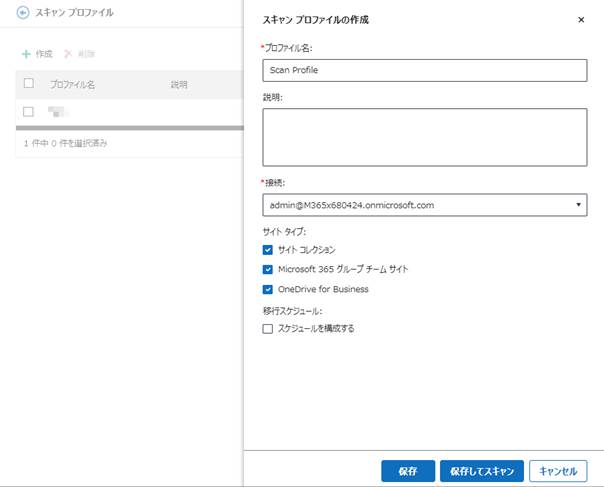604x487 pixels.
Task: Uncheck Microsoft 365 グループ チーム サイト
Action: coord(268,269)
